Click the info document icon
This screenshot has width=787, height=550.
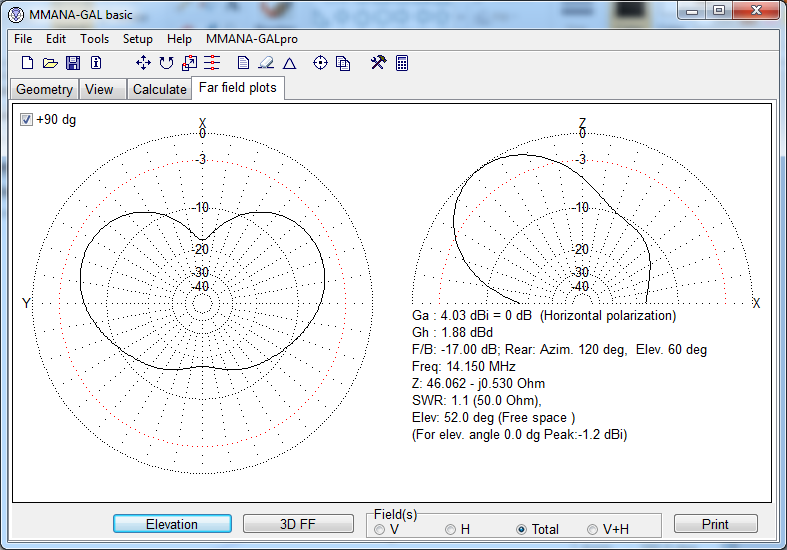coord(96,63)
